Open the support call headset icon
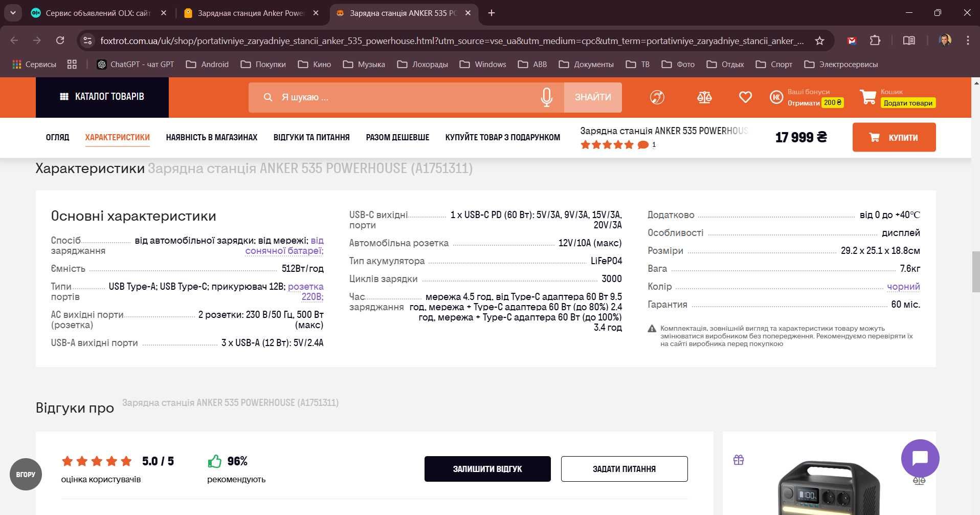Image resolution: width=980 pixels, height=515 pixels. 657,97
